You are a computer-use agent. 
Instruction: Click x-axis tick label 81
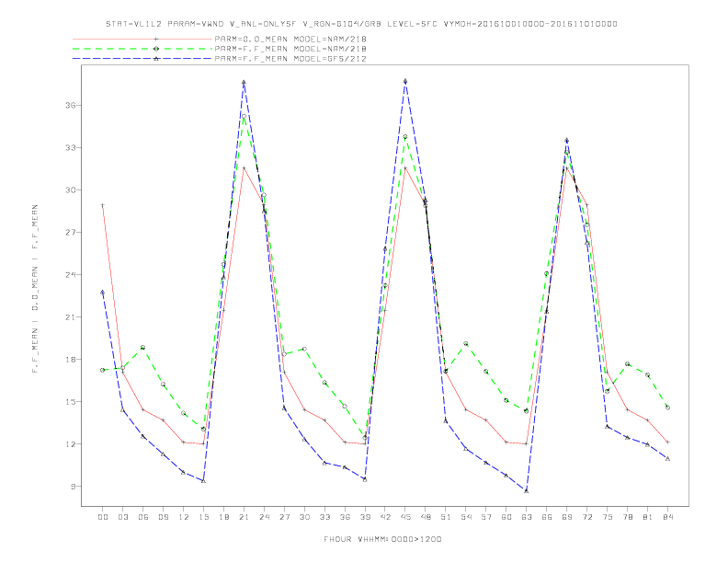[x=648, y=517]
